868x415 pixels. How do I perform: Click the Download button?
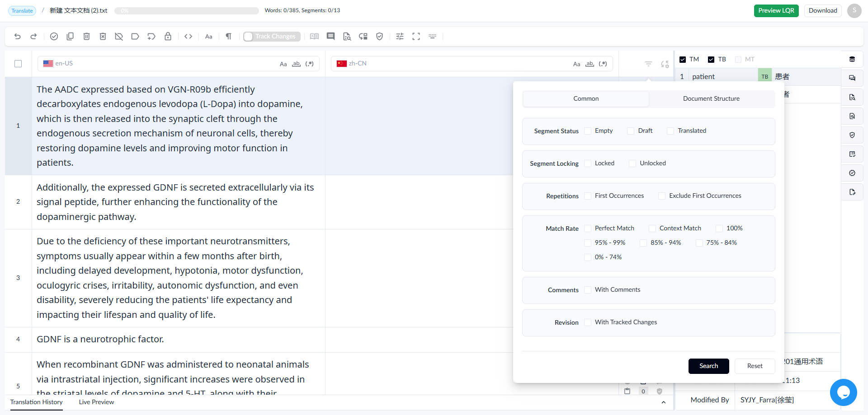(x=823, y=11)
